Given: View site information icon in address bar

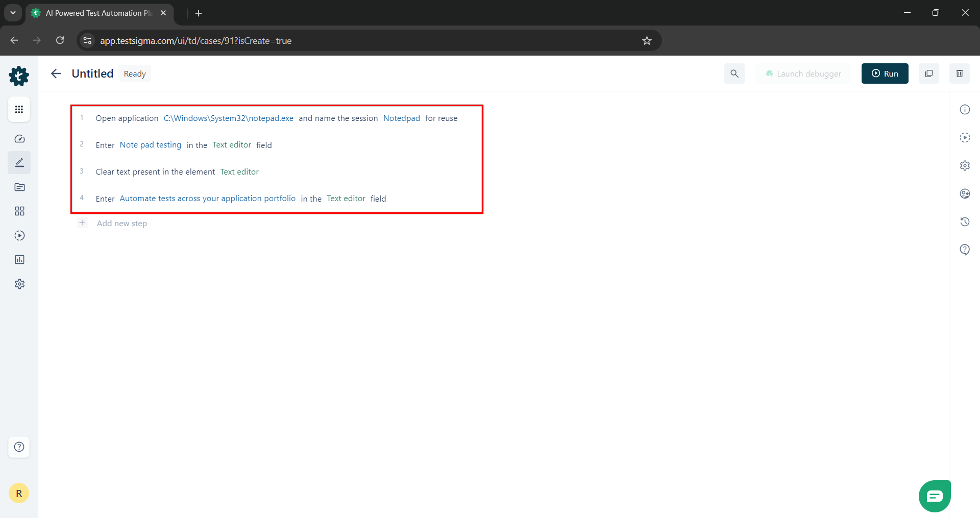Looking at the screenshot, I should click(x=87, y=40).
